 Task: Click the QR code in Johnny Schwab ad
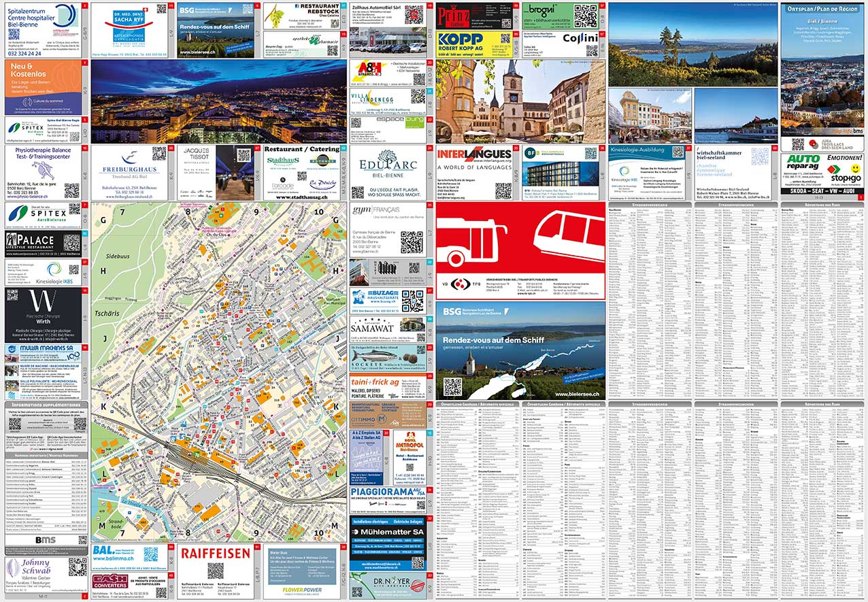pos(78,567)
